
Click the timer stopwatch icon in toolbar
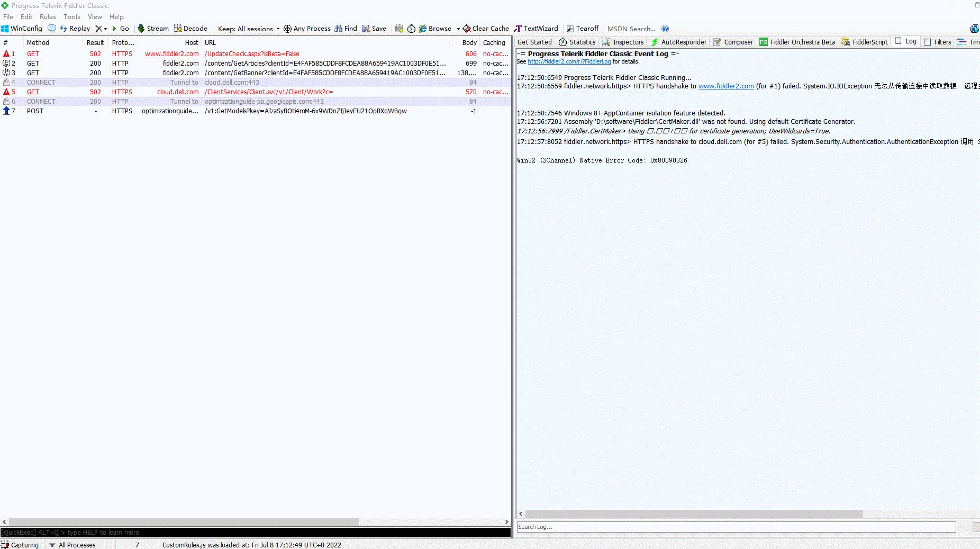[x=411, y=29]
